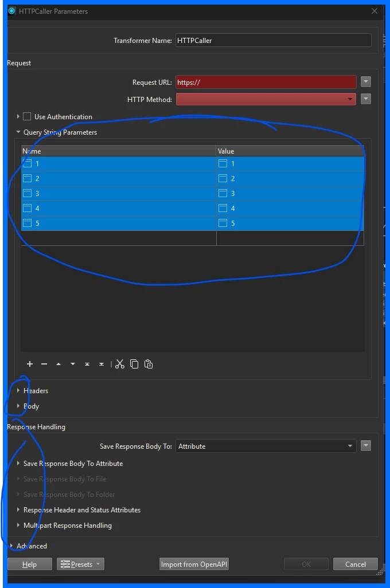Copy selected parameter rows
This screenshot has width=390, height=588.
pos(134,364)
